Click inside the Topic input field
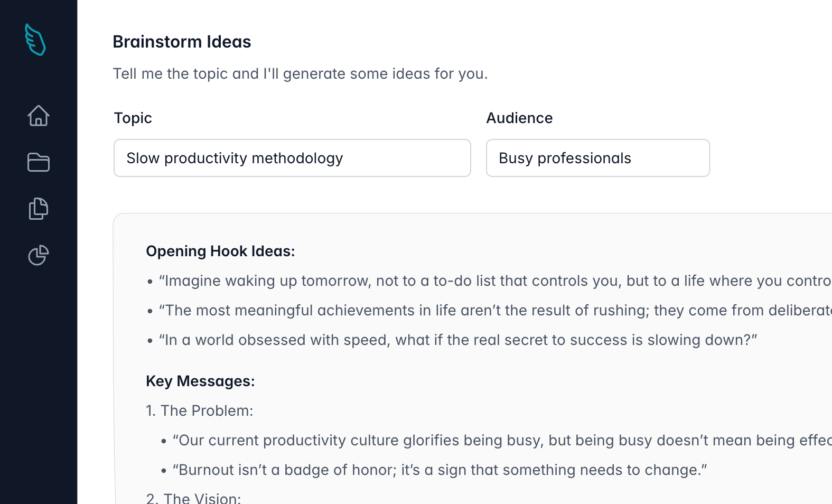832x504 pixels. tap(292, 158)
